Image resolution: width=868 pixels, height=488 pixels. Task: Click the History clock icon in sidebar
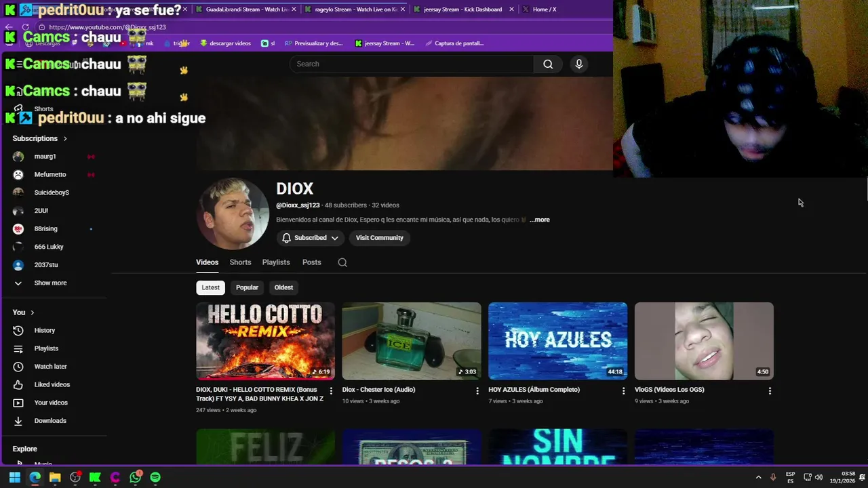pos(18,330)
